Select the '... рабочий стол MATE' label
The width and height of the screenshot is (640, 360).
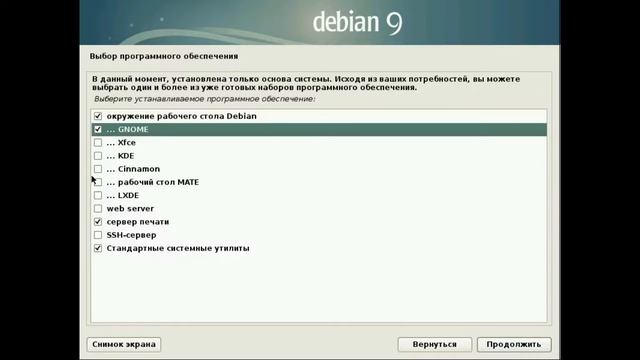pyautogui.click(x=153, y=182)
